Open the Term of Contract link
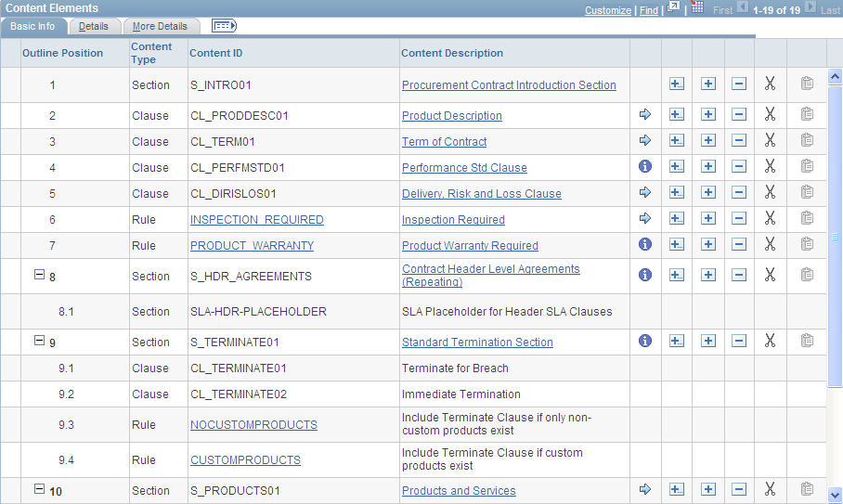 point(445,142)
